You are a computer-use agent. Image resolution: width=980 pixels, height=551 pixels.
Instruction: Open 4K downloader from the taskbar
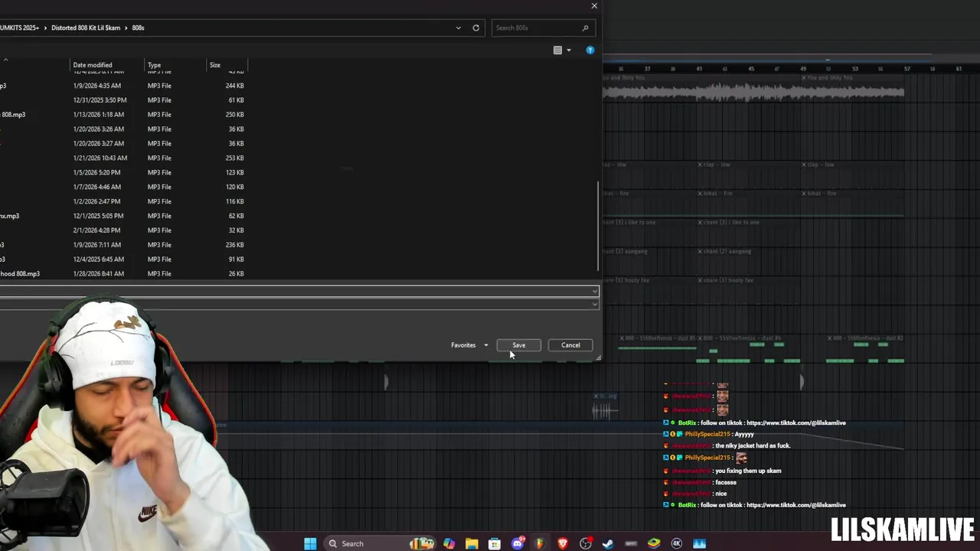(x=677, y=543)
